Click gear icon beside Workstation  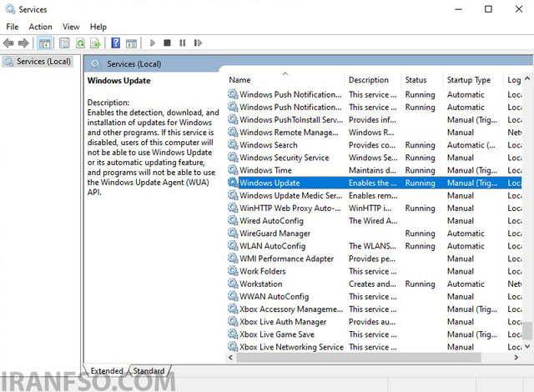point(233,284)
